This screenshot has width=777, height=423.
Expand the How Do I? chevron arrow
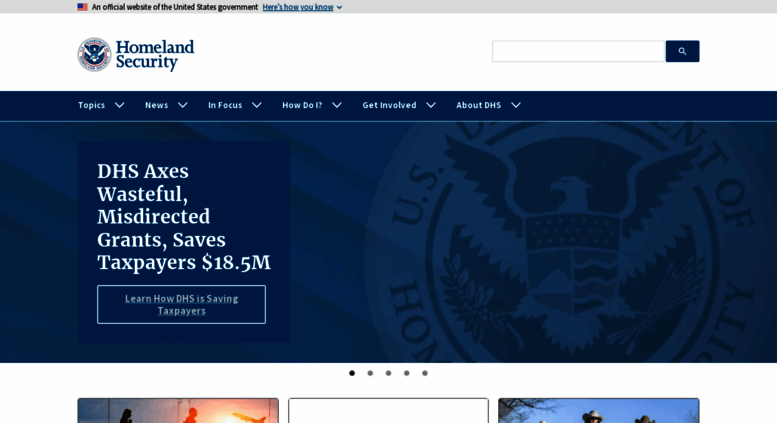click(337, 105)
